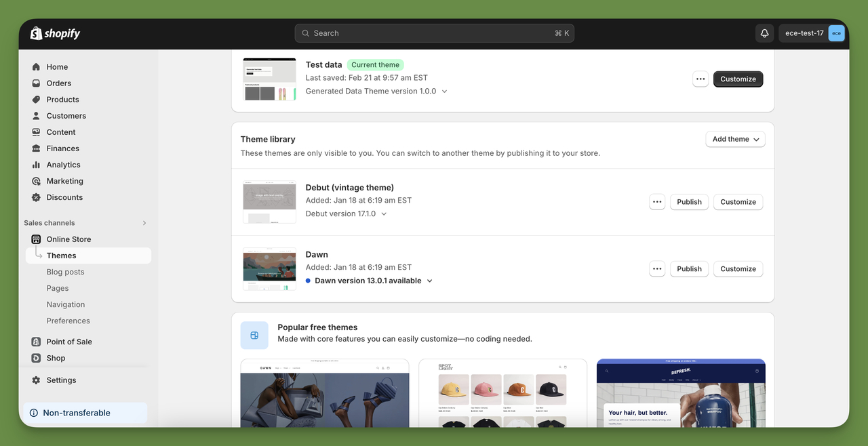Open more actions for Debut theme
Viewport: 868px width, 446px height.
(x=657, y=202)
